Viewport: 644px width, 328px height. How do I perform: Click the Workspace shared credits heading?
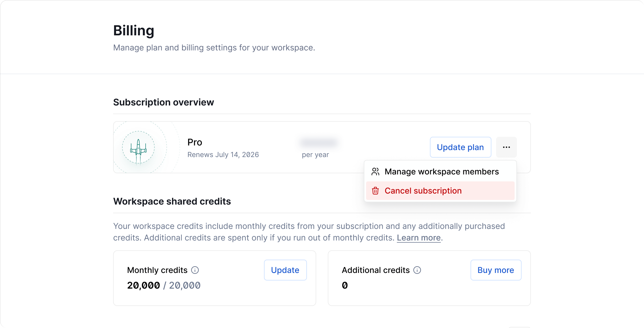(172, 201)
